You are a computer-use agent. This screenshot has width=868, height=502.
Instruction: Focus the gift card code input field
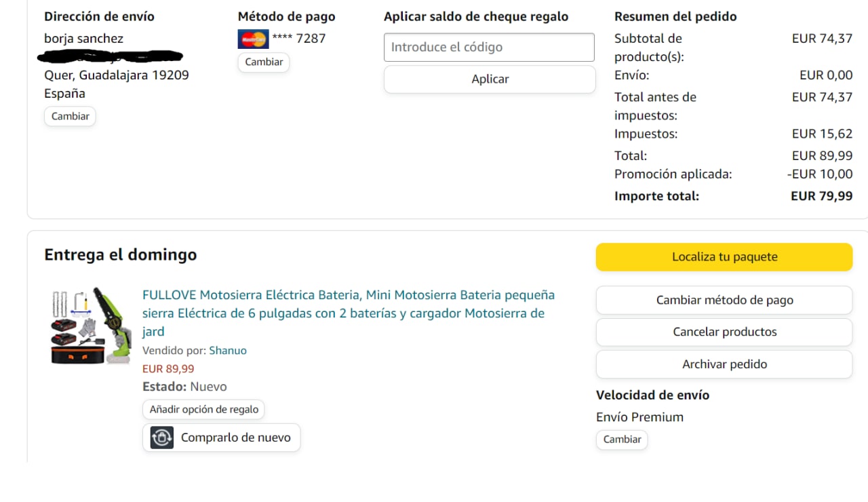coord(489,47)
